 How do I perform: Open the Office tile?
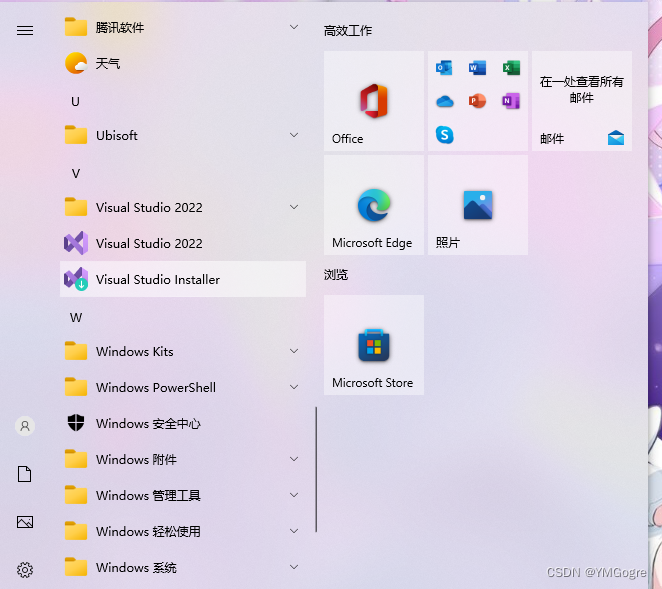[x=374, y=101]
